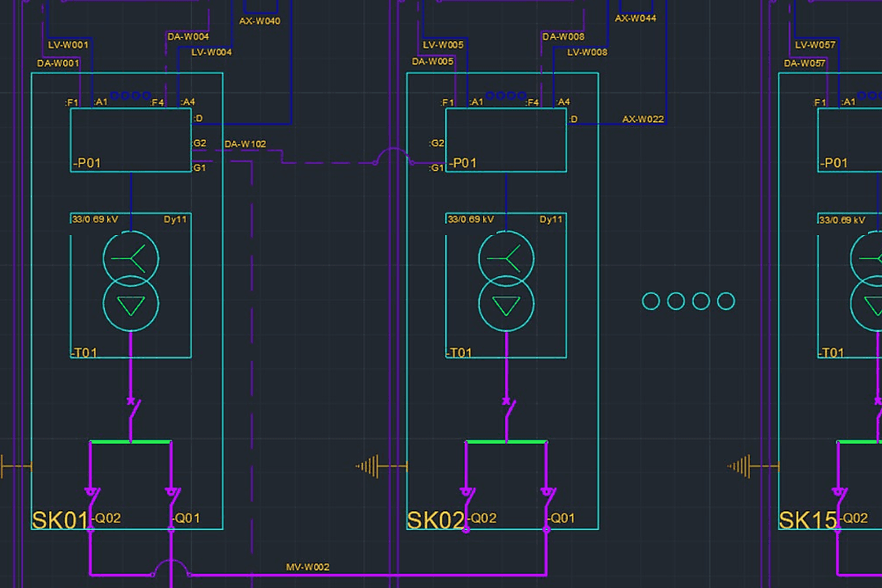Click cable tag DA-W005
Image resolution: width=882 pixels, height=588 pixels.
pyautogui.click(x=432, y=62)
